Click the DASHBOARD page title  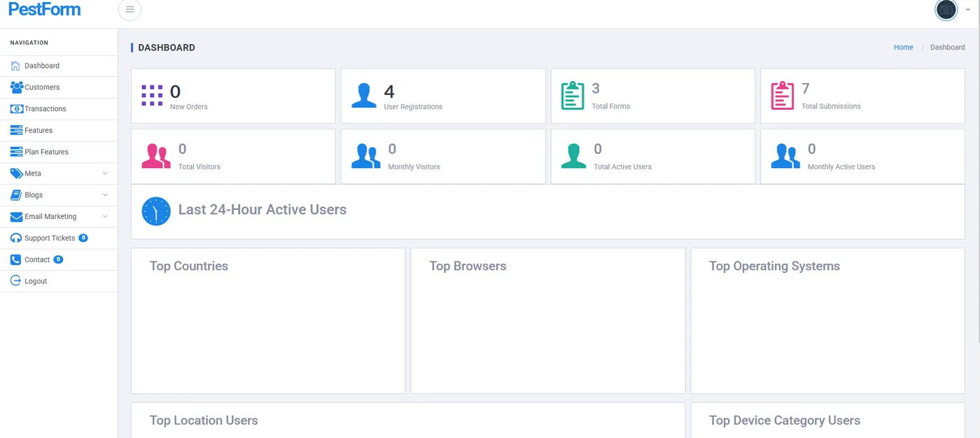pos(167,48)
